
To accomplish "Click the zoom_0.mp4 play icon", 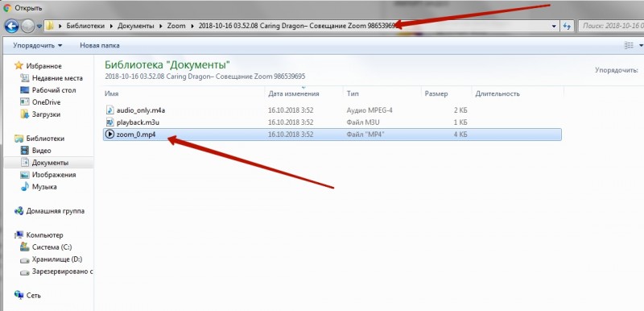I will tap(109, 135).
